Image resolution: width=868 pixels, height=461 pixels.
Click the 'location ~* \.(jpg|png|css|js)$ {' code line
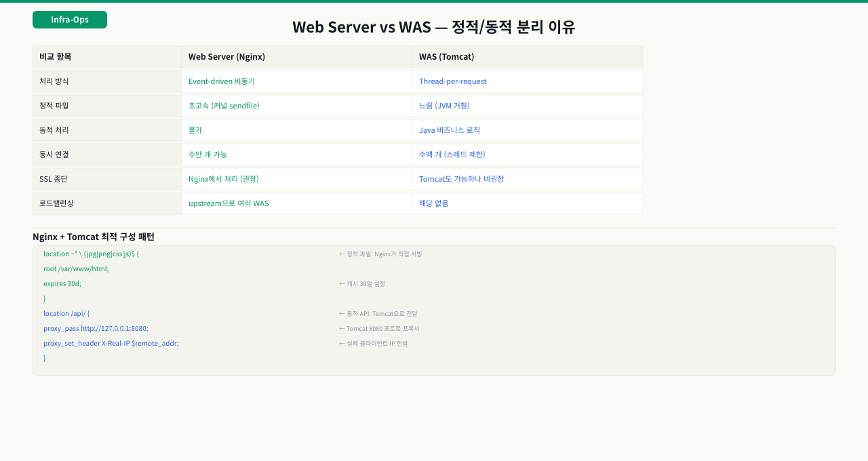[x=91, y=254]
